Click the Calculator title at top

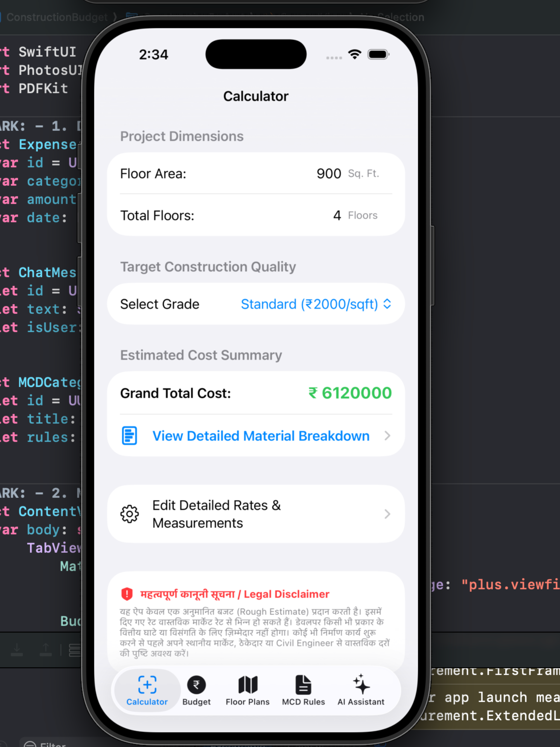click(256, 96)
